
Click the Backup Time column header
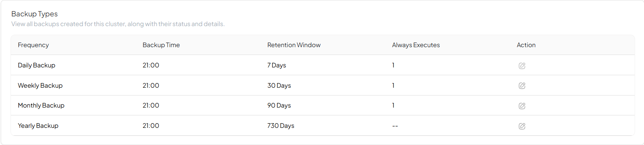(161, 45)
